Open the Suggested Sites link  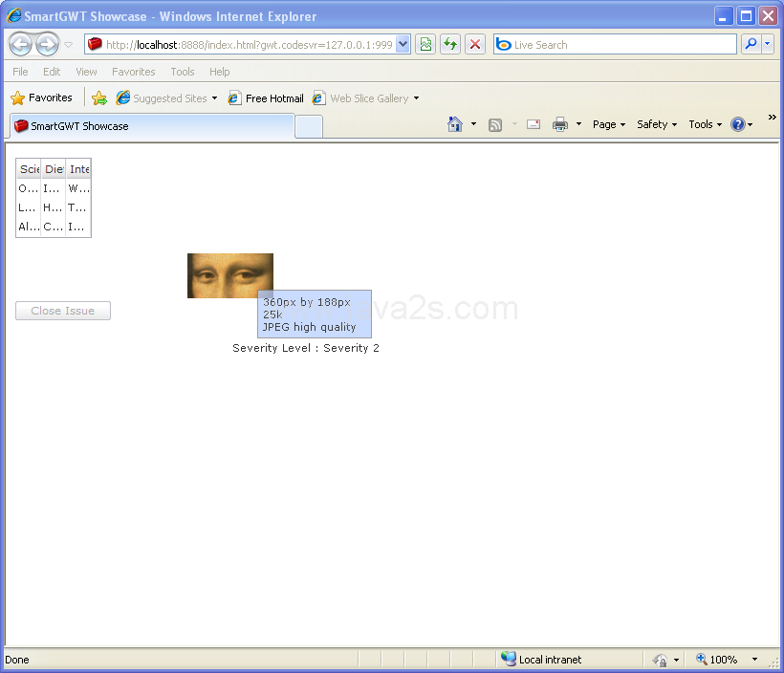(166, 98)
